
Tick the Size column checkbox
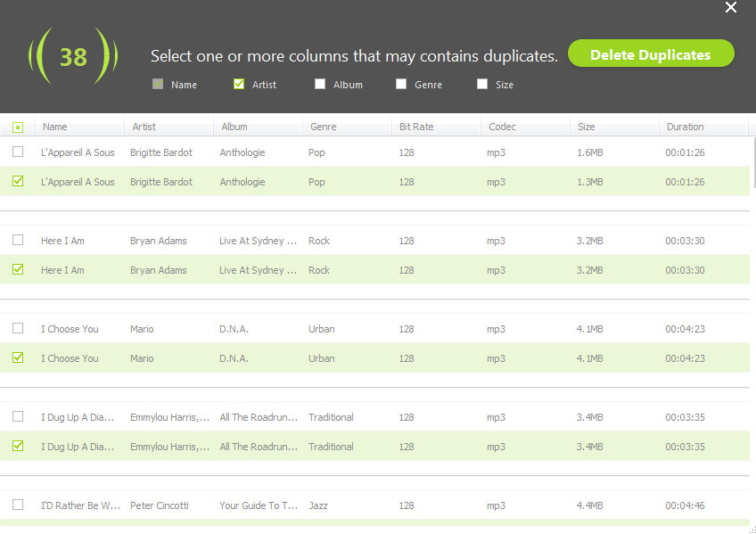click(x=482, y=85)
